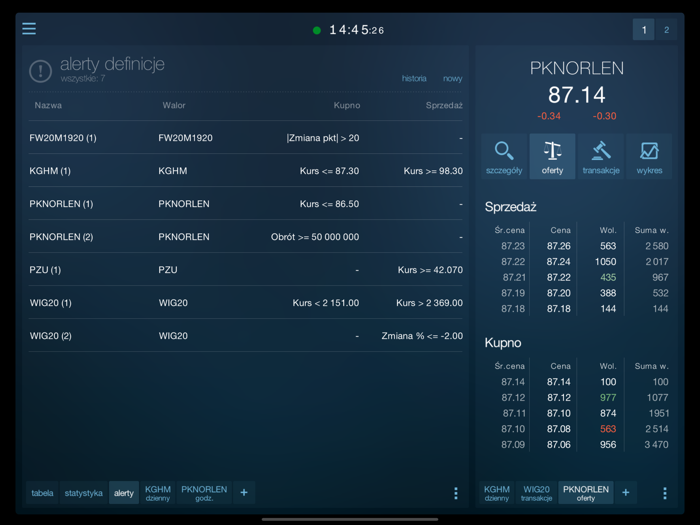Screen dimensions: 700x525
Task: Switch to workspace 2
Action: coord(667,30)
